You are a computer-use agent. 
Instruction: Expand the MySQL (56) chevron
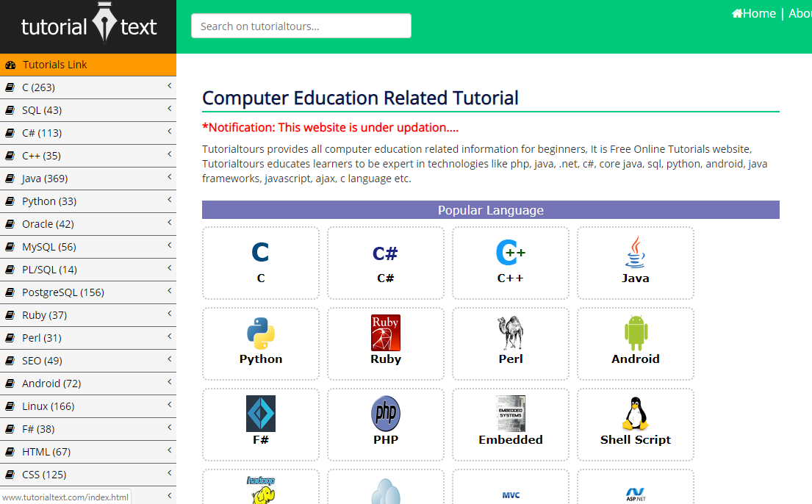click(169, 245)
